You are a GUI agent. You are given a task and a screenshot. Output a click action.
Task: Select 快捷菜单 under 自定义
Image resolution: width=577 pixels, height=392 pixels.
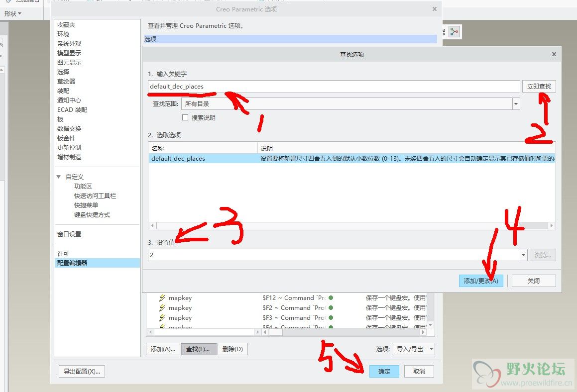tap(86, 205)
